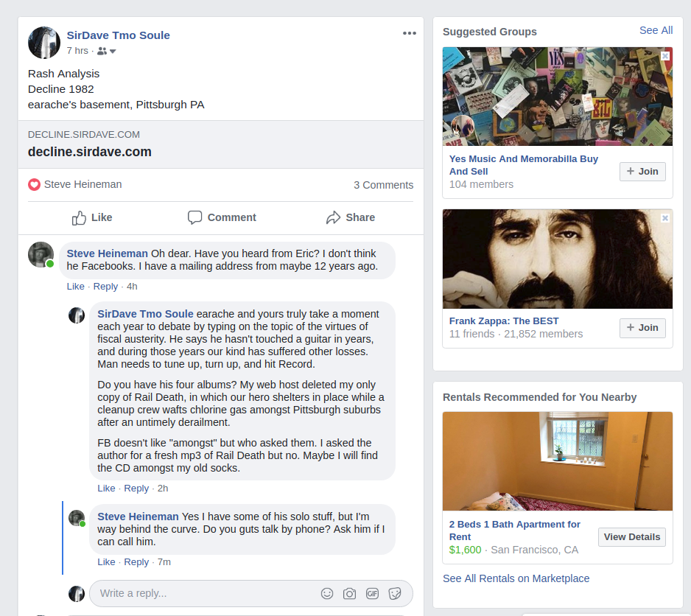Viewport: 691px width, 616px height.
Task: Open the GIF picker in reply box
Action: [x=372, y=593]
